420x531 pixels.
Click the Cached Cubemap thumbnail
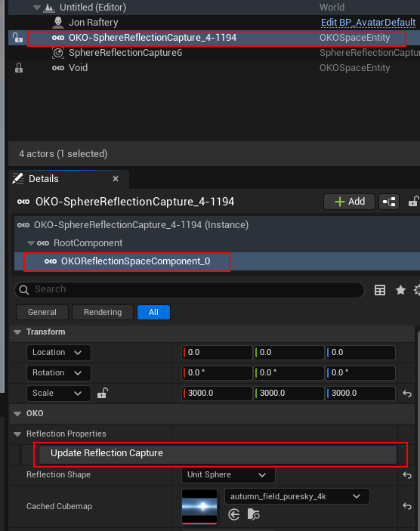coord(199,507)
